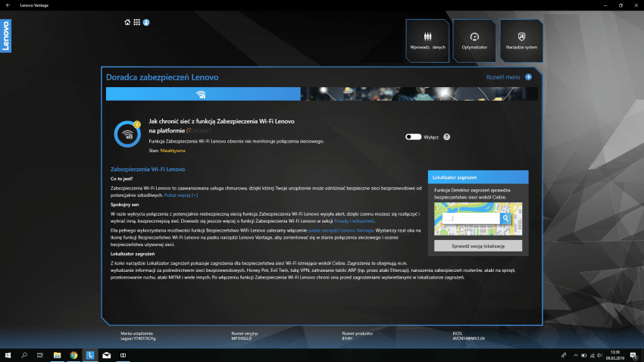Click Lenovo Vantage taskbar icon
Screen dimensions: 644x362
coord(90,355)
